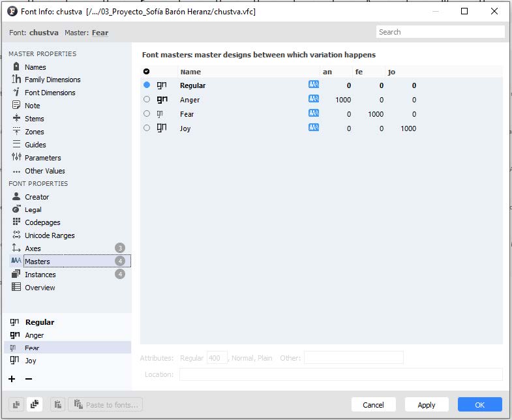
Task: Select the Anger master radio button
Action: (x=147, y=100)
